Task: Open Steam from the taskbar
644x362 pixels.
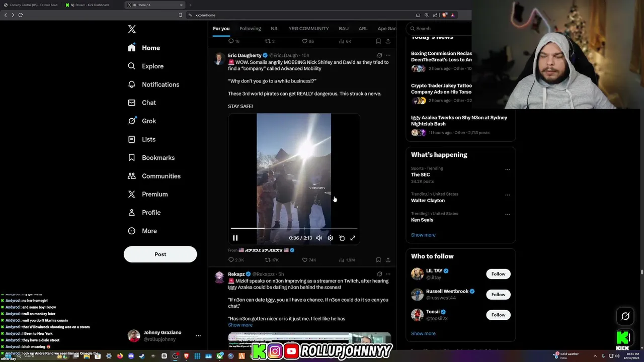Action: [x=142, y=356]
